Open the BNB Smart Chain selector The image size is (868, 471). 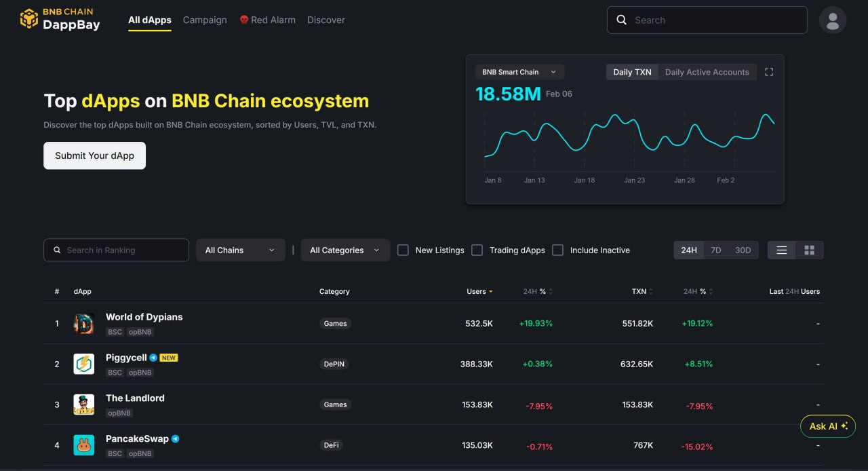[x=519, y=72]
